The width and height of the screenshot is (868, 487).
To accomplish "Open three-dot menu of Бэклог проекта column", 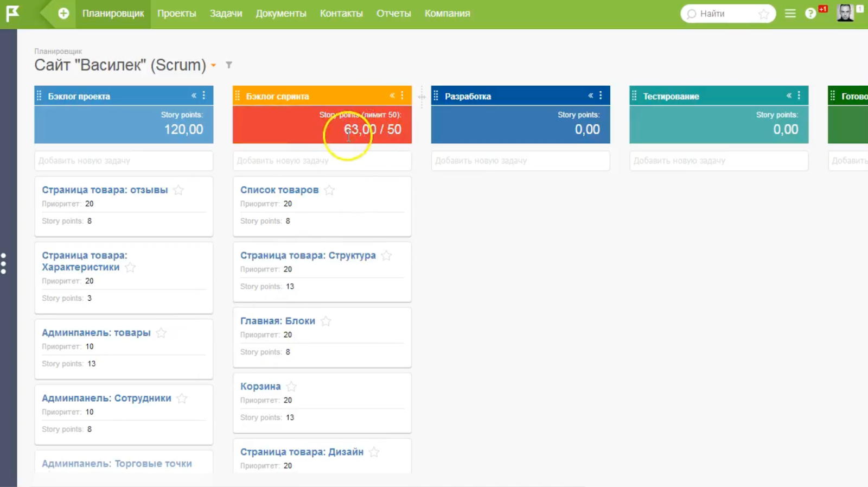I will (204, 96).
